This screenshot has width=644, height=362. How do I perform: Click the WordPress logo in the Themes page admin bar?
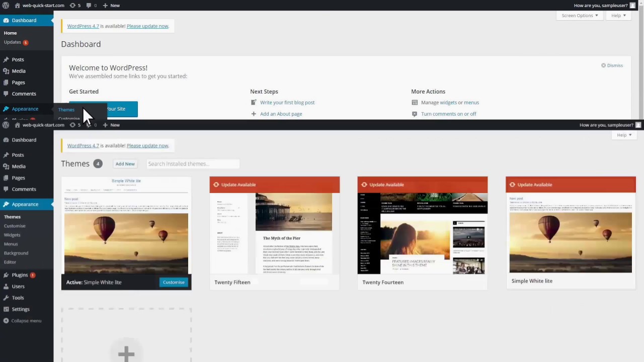(x=6, y=125)
